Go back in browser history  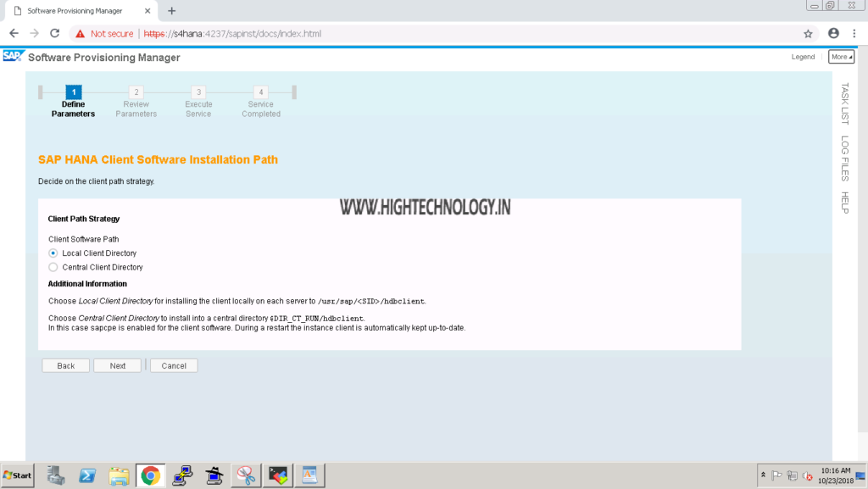pyautogui.click(x=14, y=34)
